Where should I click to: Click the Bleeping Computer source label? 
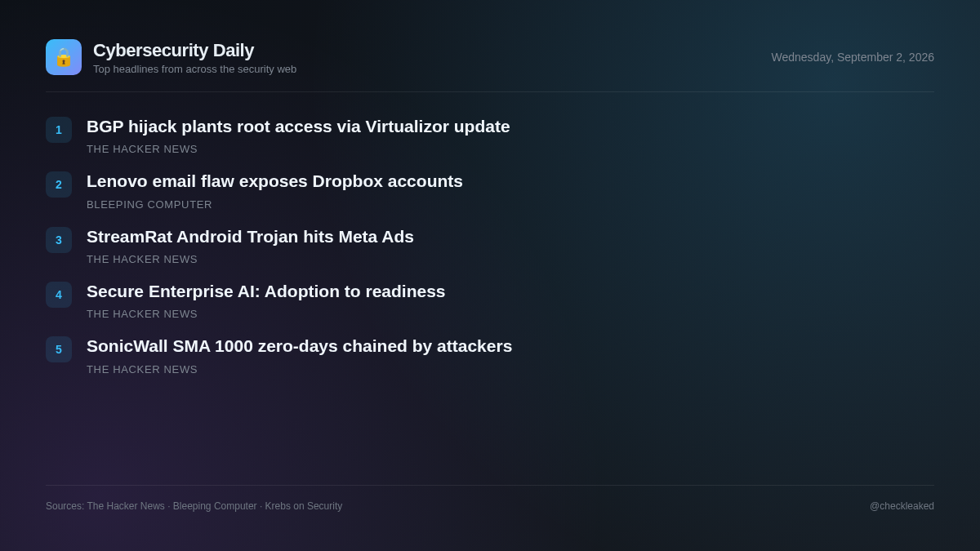coord(149,205)
